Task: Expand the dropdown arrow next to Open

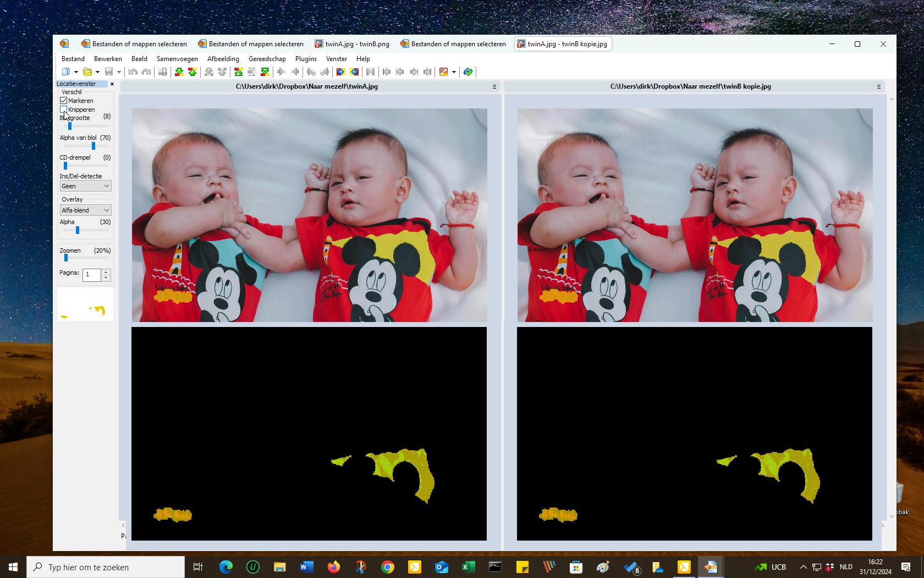Action: (97, 72)
